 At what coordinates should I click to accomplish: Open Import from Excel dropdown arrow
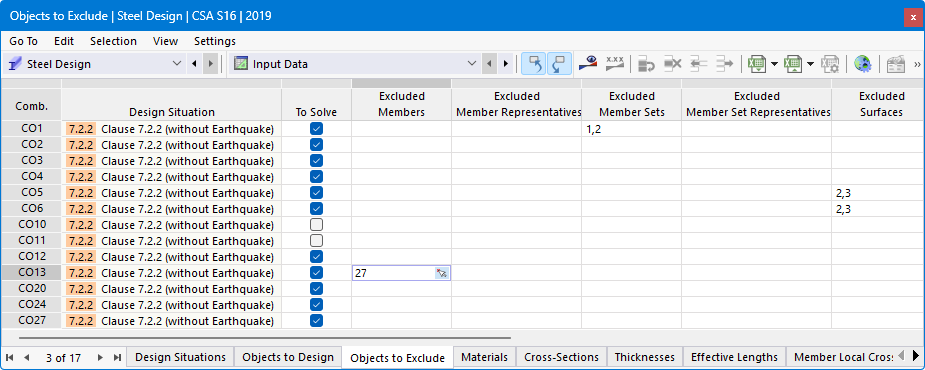(811, 64)
